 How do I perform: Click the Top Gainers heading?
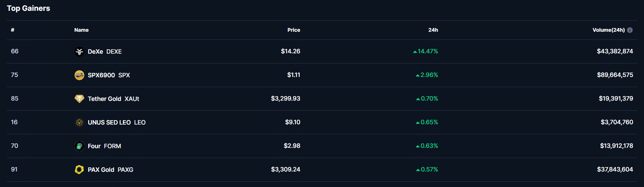tap(29, 8)
